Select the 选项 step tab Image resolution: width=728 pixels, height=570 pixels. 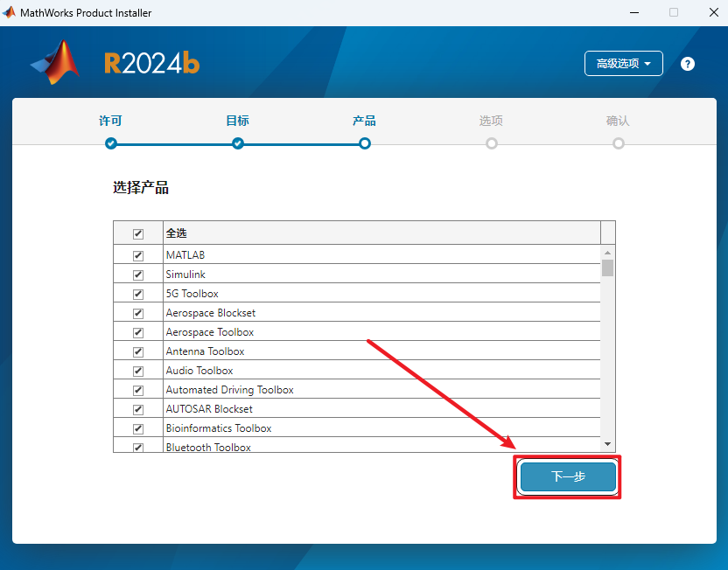(491, 121)
